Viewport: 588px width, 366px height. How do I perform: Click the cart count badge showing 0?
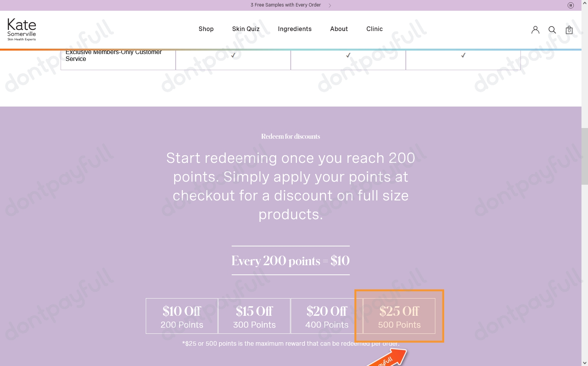(569, 31)
